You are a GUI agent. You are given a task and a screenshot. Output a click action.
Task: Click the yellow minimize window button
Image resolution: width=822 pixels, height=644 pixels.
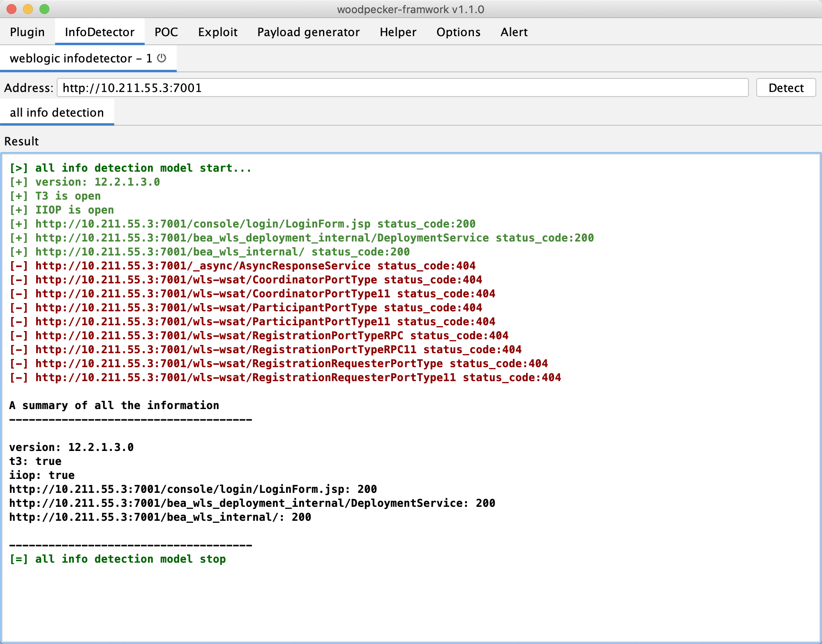[x=28, y=9]
